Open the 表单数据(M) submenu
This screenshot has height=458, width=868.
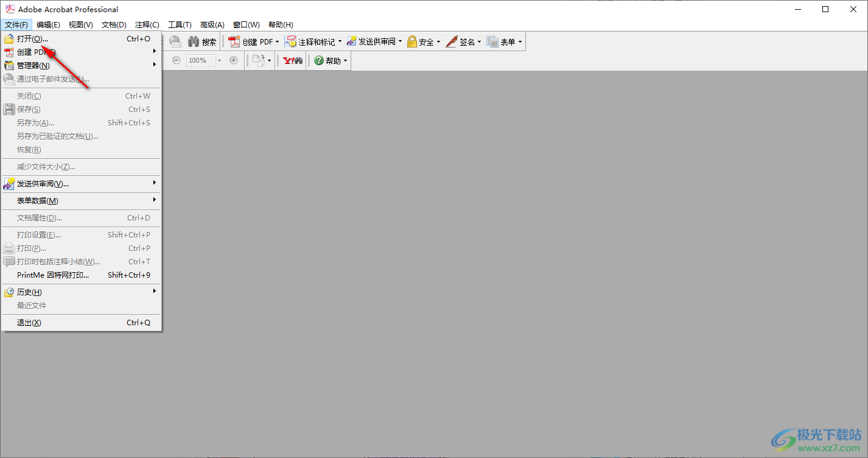82,200
